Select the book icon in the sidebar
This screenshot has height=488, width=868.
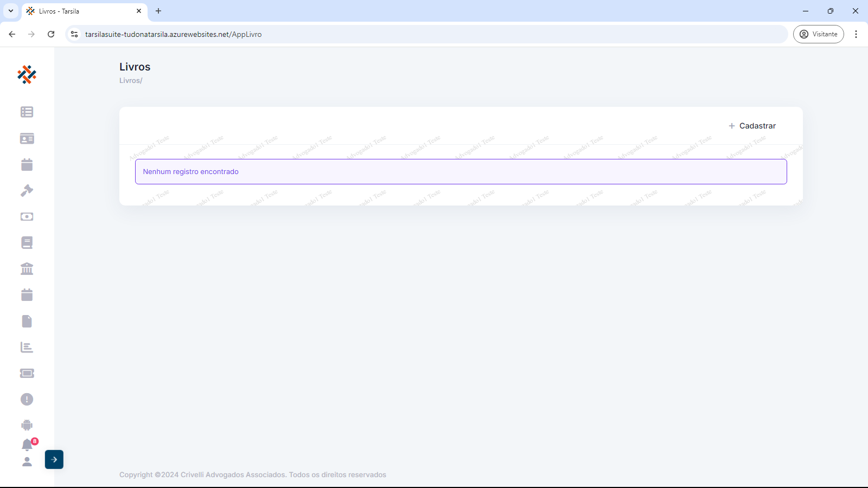[x=27, y=243]
